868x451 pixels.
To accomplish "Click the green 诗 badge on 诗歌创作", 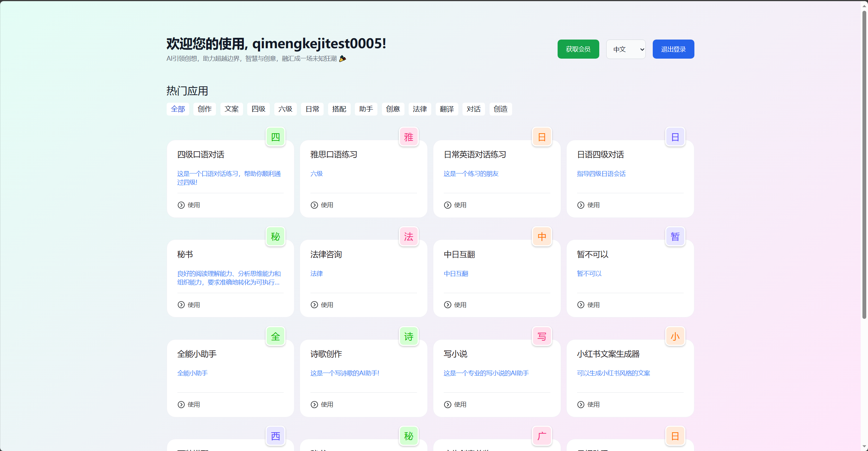I will [x=409, y=336].
